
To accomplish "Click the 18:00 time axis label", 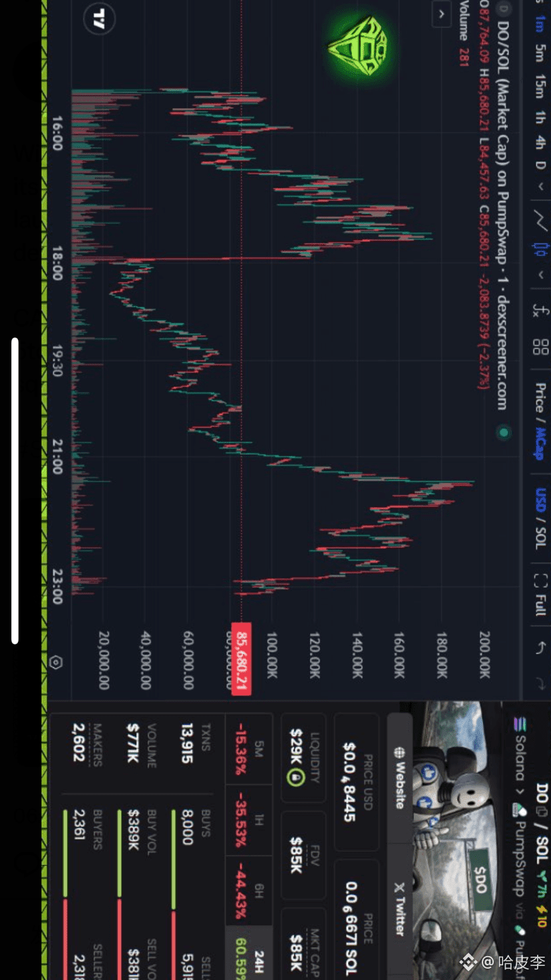I will click(57, 263).
